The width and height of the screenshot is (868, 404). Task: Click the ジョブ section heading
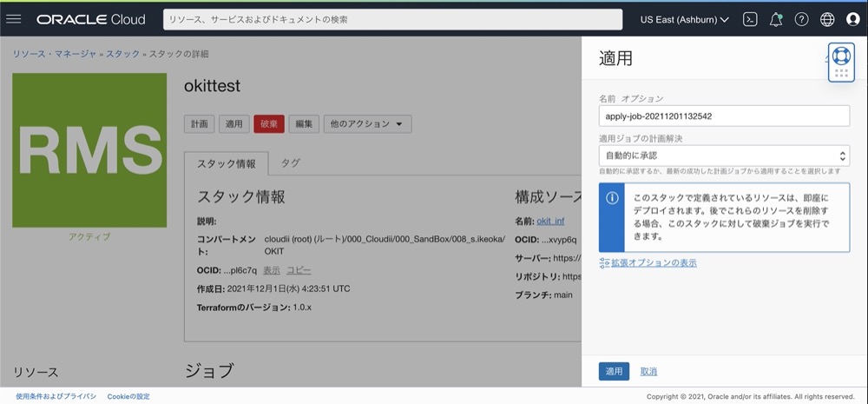(208, 372)
